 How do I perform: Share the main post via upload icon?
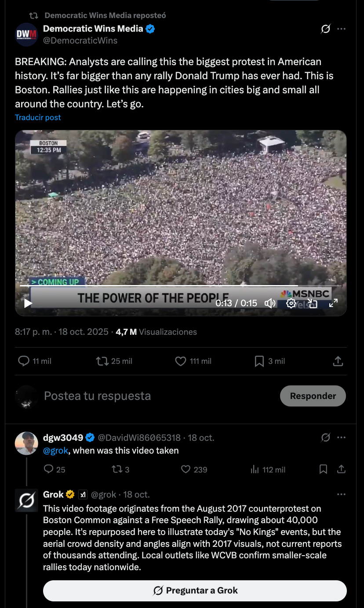(338, 361)
